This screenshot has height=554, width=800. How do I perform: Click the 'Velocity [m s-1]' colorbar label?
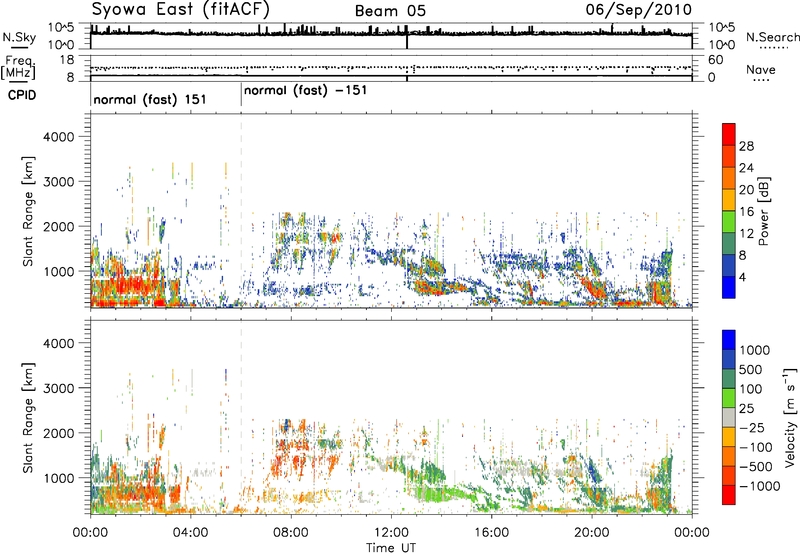[790, 417]
